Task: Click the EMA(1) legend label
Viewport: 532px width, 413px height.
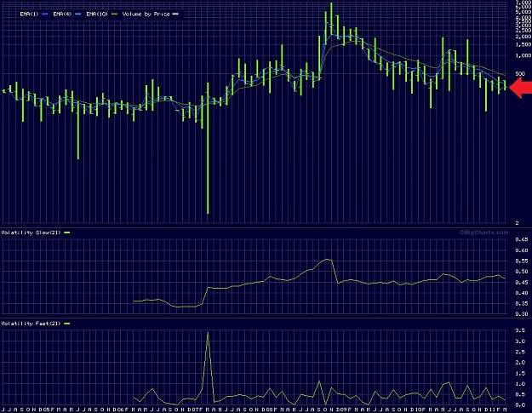Action: (29, 14)
